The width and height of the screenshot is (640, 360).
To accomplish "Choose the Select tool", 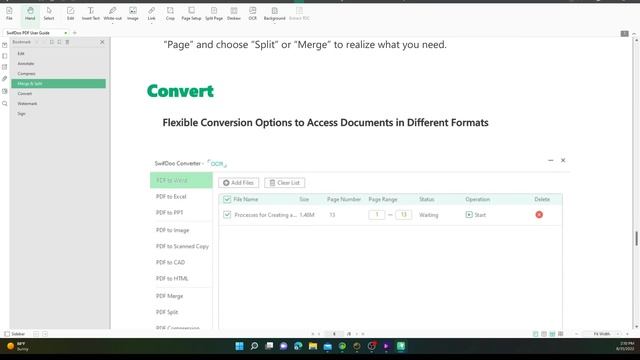I will (49, 13).
